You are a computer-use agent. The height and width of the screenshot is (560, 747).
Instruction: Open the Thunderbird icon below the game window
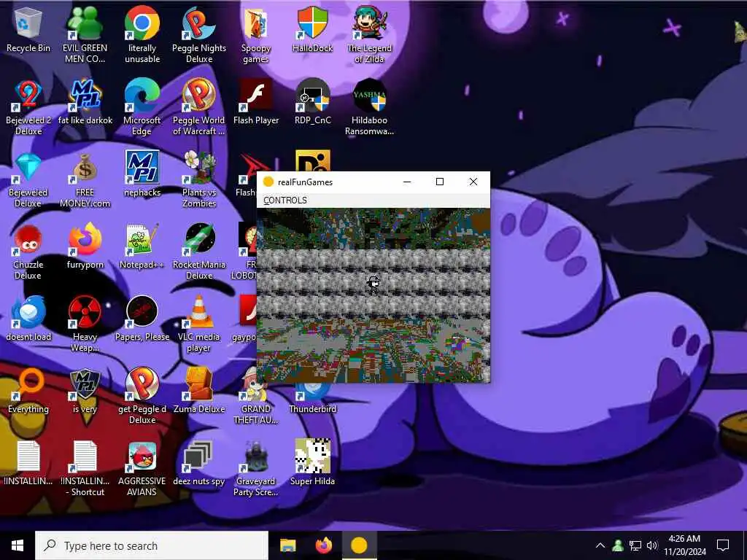312,400
